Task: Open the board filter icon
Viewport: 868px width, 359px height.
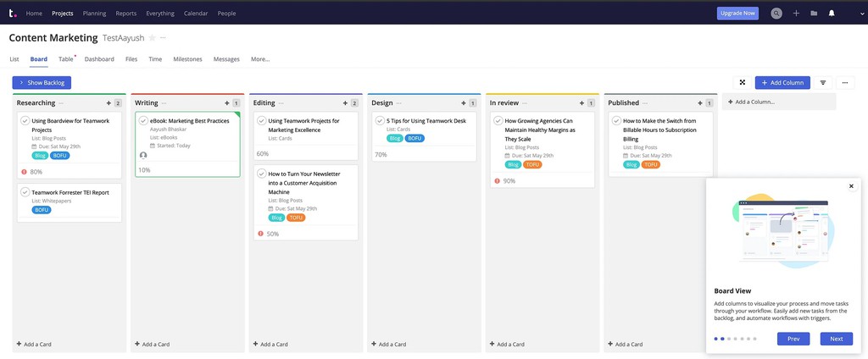Action: pos(823,82)
